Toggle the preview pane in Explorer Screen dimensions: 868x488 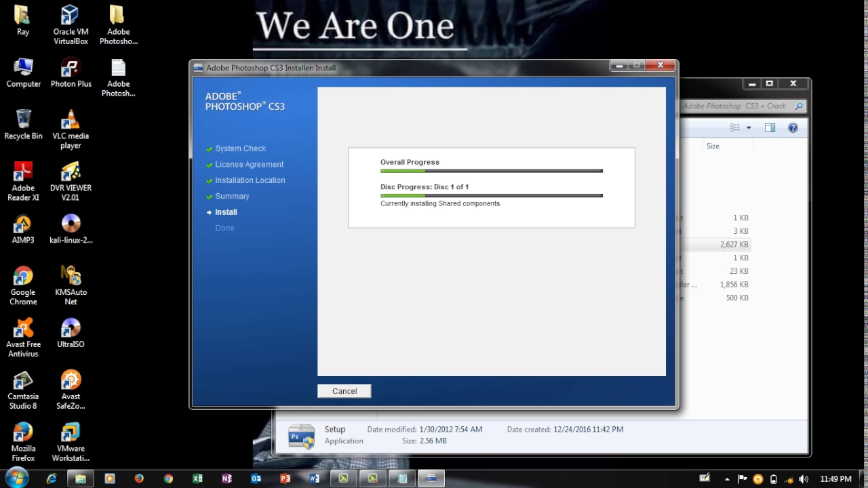pos(770,127)
